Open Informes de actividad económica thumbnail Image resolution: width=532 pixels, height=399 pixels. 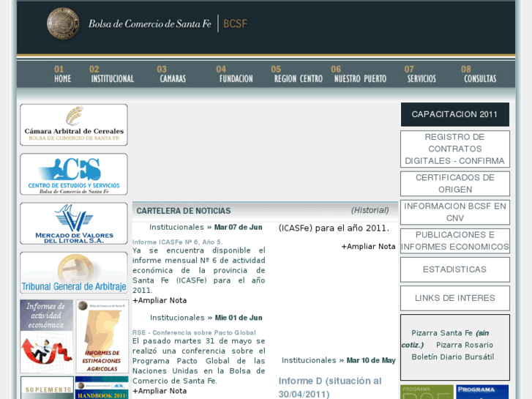pyautogui.click(x=47, y=336)
